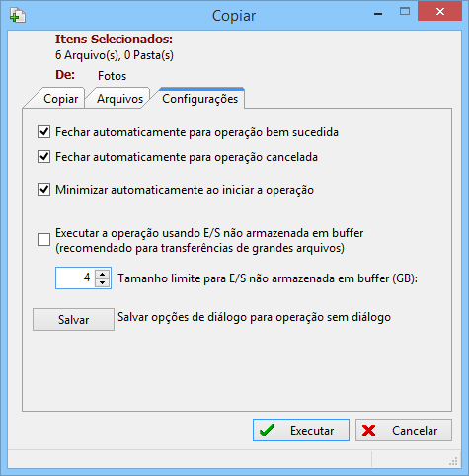Open the Arquivos tab
This screenshot has width=469, height=476.
pyautogui.click(x=119, y=99)
